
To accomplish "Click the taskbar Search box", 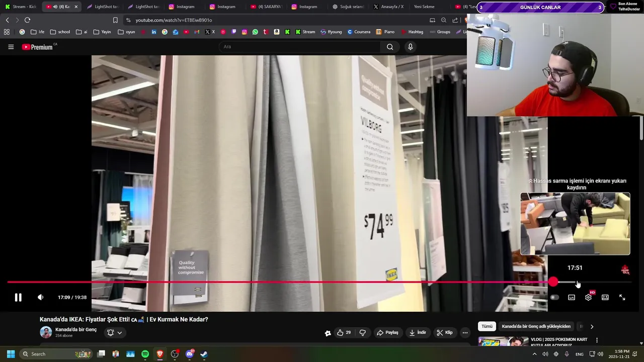I will coord(56,354).
